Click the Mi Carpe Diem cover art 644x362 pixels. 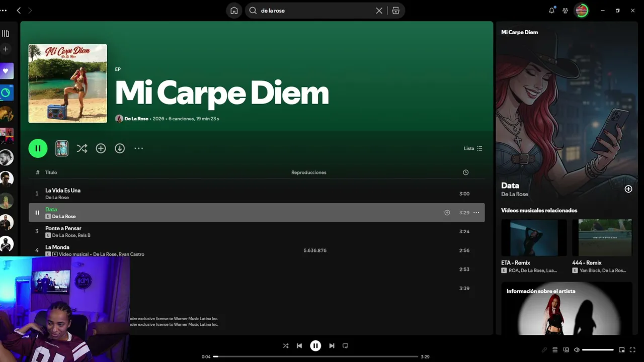tap(67, 83)
